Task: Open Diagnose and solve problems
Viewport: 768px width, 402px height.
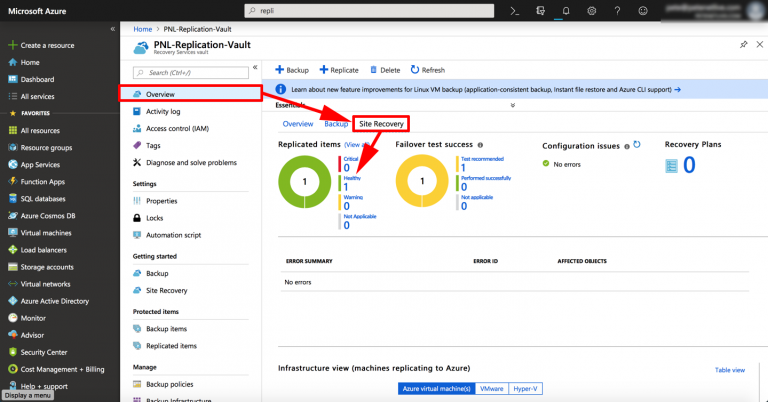Action: tap(191, 163)
